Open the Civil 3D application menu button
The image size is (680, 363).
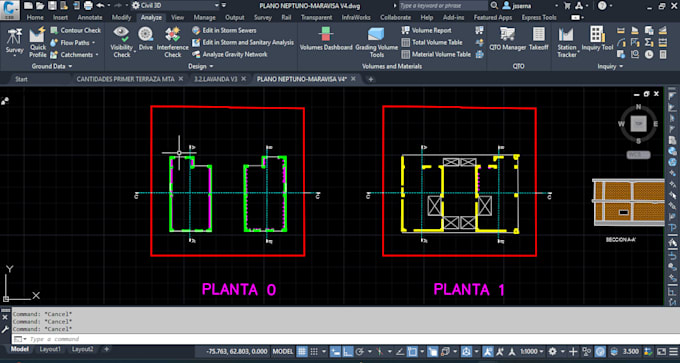pyautogui.click(x=10, y=9)
